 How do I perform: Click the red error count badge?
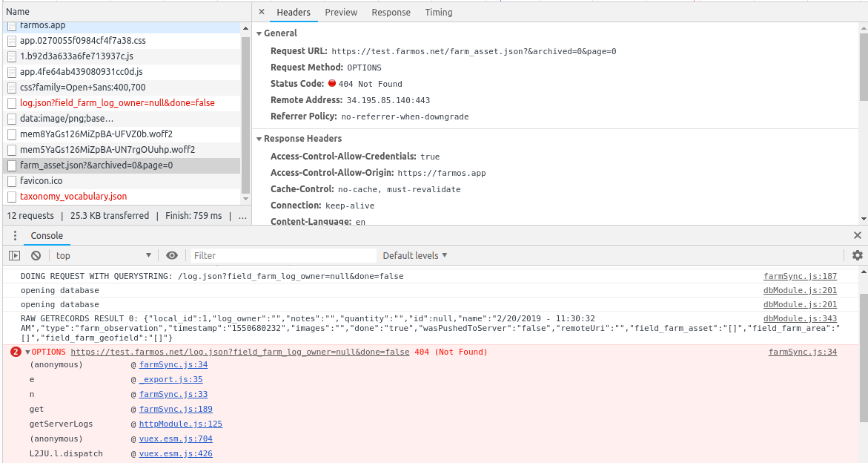16,352
